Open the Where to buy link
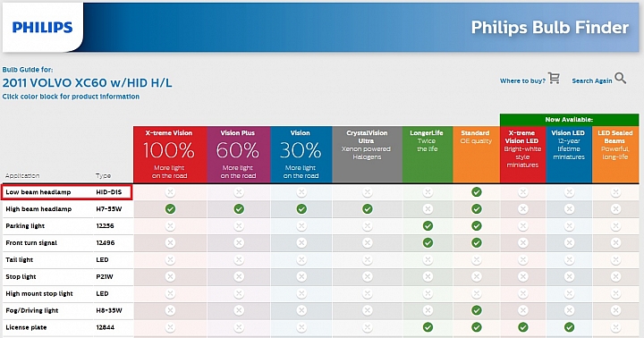 point(522,80)
